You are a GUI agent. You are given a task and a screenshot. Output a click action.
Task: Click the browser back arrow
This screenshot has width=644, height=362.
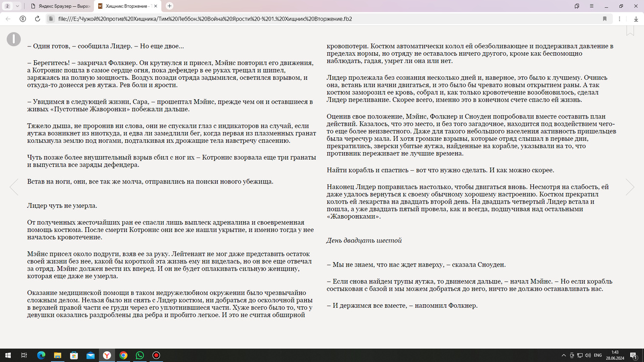click(8, 19)
